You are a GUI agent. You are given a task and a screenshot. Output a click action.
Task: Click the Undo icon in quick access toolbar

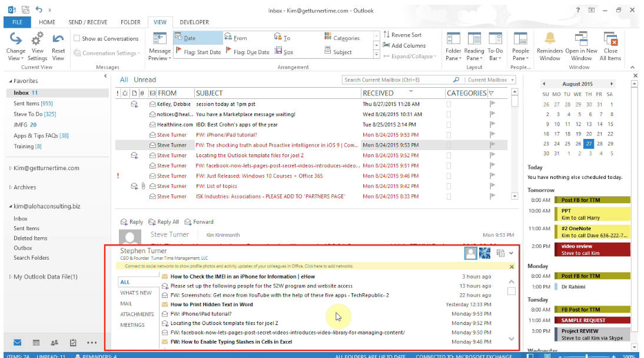pos(39,9)
